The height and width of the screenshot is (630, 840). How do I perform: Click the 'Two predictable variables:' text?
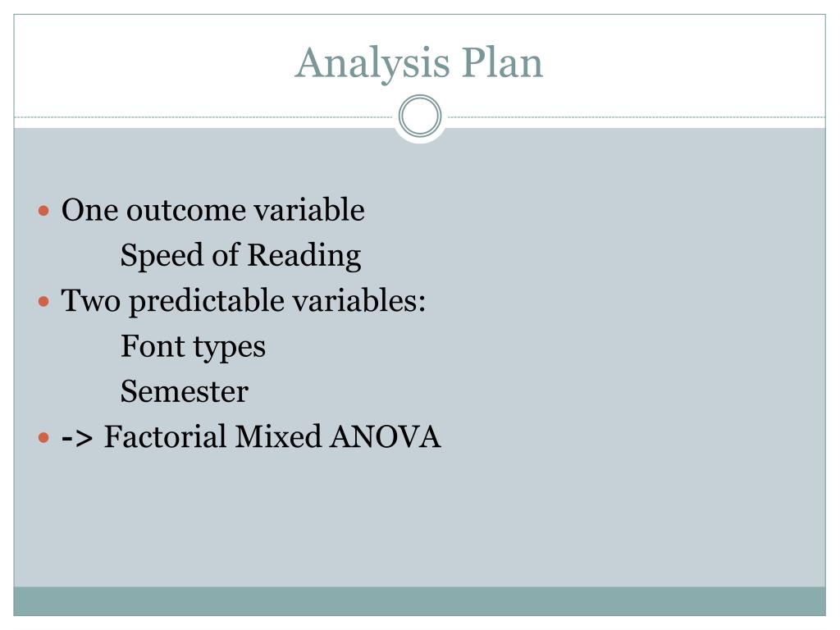click(x=244, y=301)
